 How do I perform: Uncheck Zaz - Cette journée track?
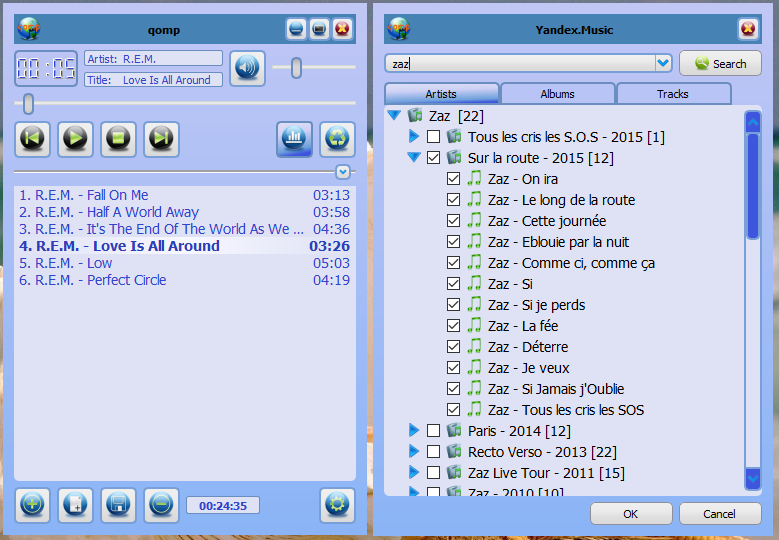click(x=453, y=221)
